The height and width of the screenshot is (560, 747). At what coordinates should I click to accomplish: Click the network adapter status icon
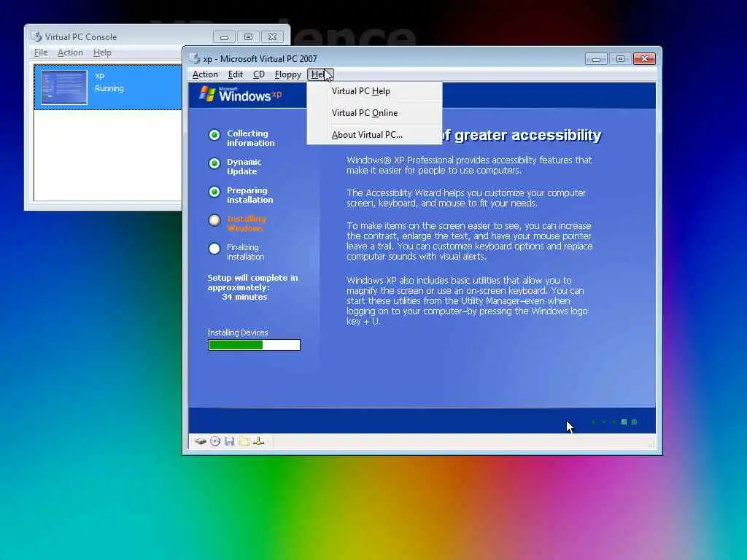259,441
